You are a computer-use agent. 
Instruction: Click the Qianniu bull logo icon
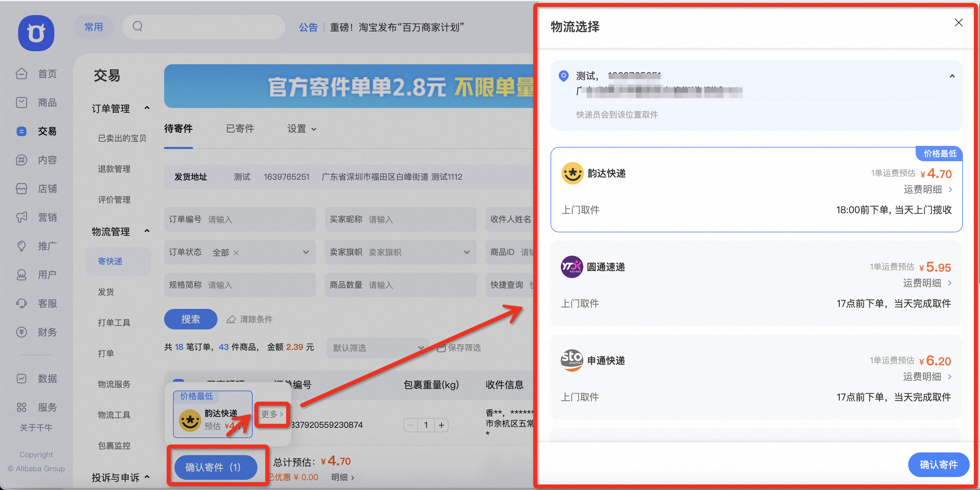pos(36,33)
